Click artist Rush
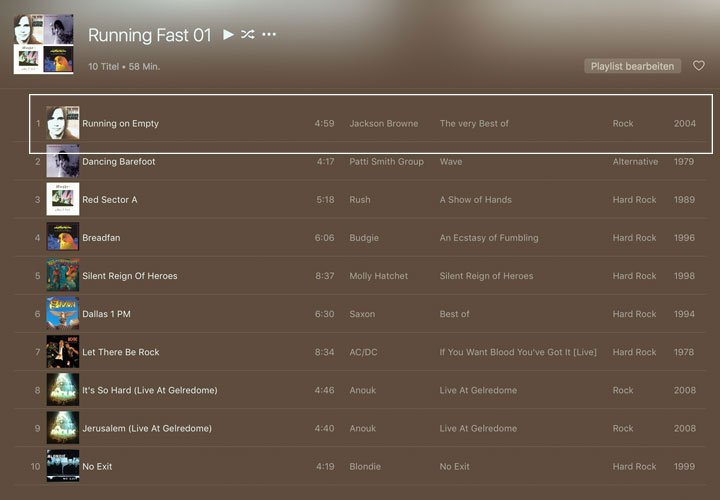This screenshot has height=500, width=720. click(x=360, y=200)
